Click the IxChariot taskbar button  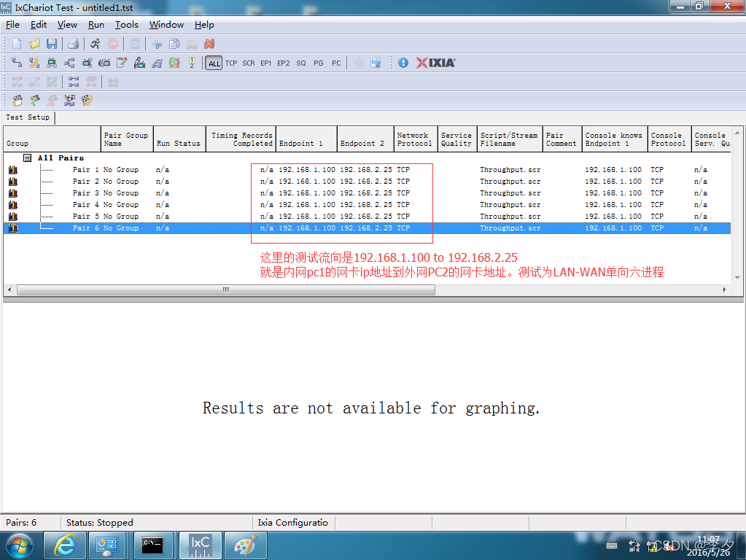coord(201,545)
